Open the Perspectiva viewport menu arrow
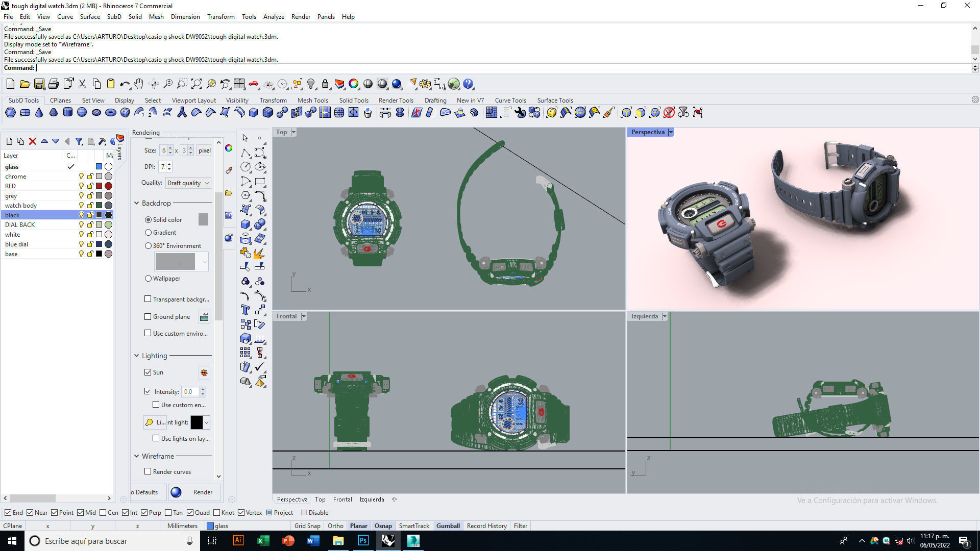 tap(671, 132)
